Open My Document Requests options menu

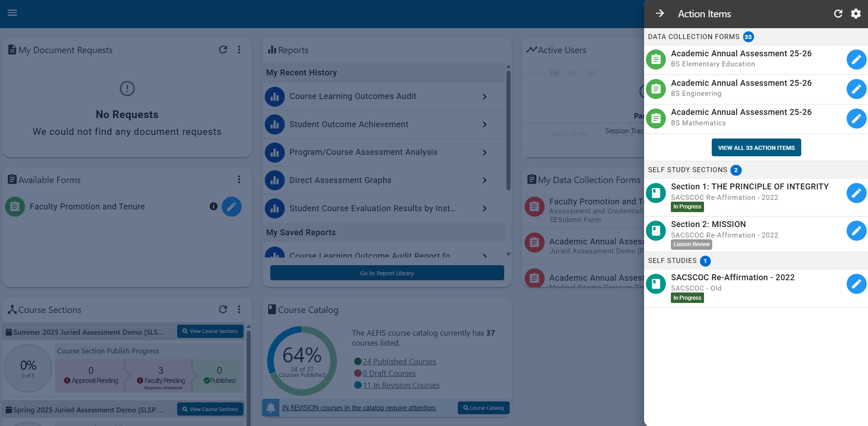pos(239,50)
